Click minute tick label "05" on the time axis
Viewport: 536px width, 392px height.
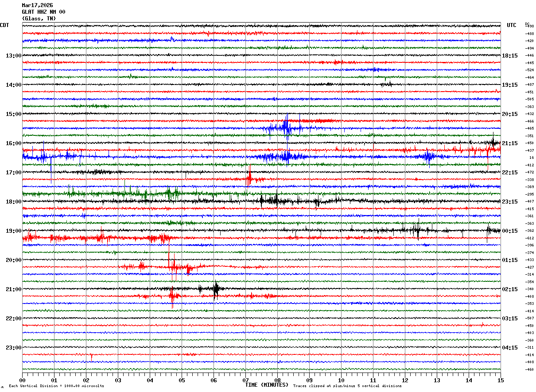pyautogui.click(x=182, y=380)
